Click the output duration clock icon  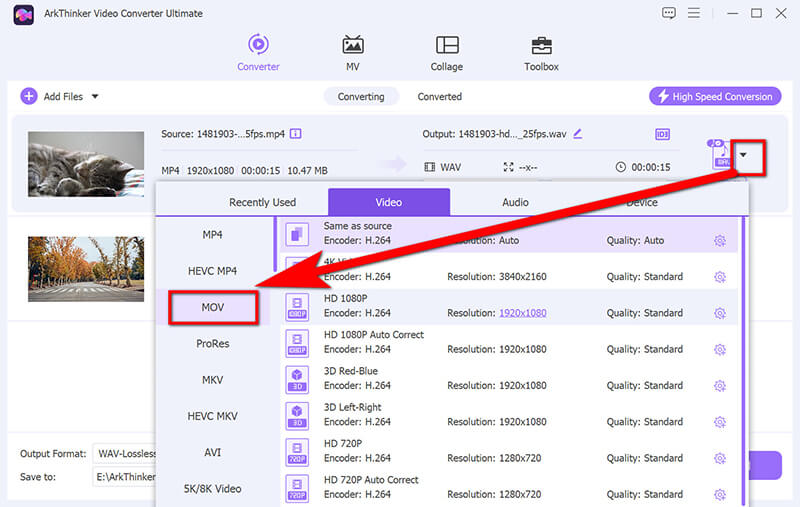point(620,167)
